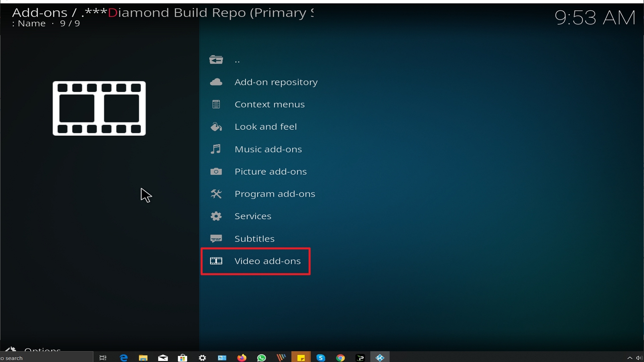The width and height of the screenshot is (644, 362).
Task: Open the Mail app from the taskbar
Action: point(163,358)
